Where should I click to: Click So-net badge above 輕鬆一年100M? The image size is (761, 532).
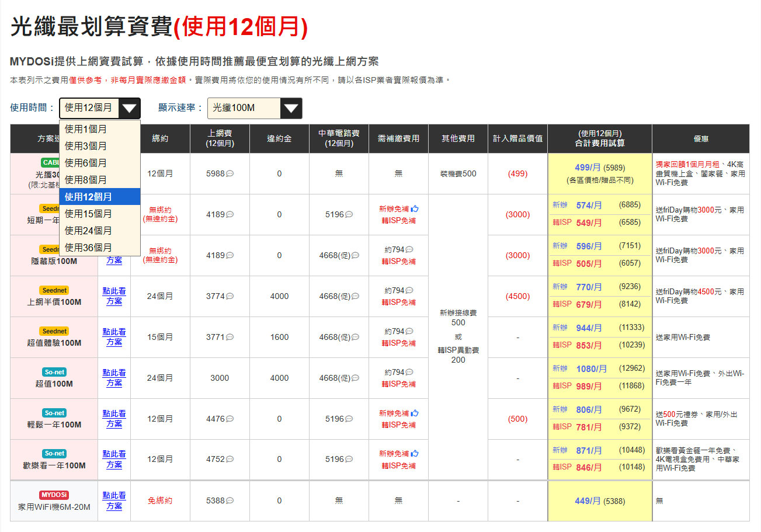(54, 413)
